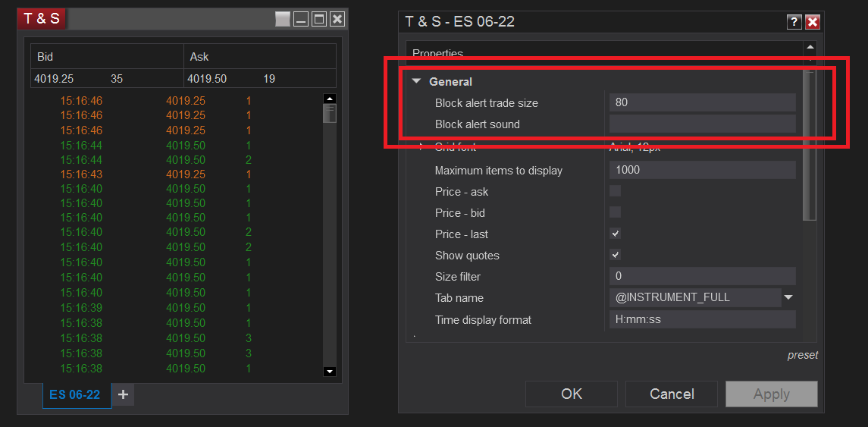Collapse the General properties section
This screenshot has width=868, height=427.
(416, 82)
